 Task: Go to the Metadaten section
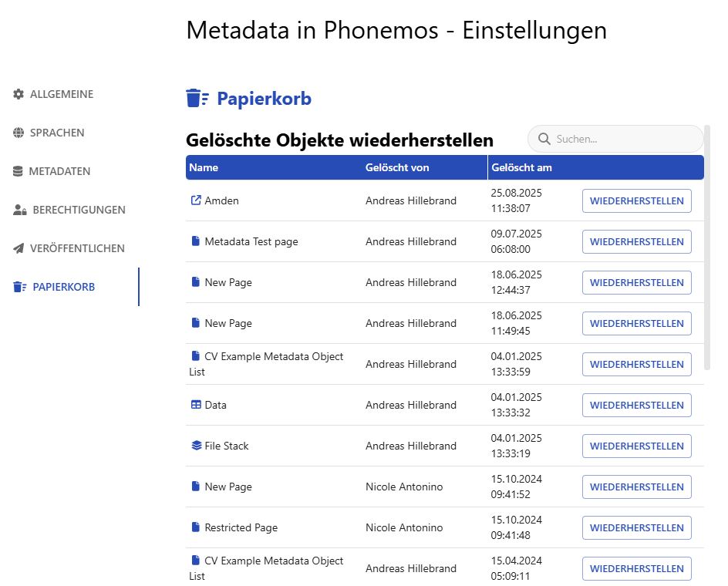[59, 171]
